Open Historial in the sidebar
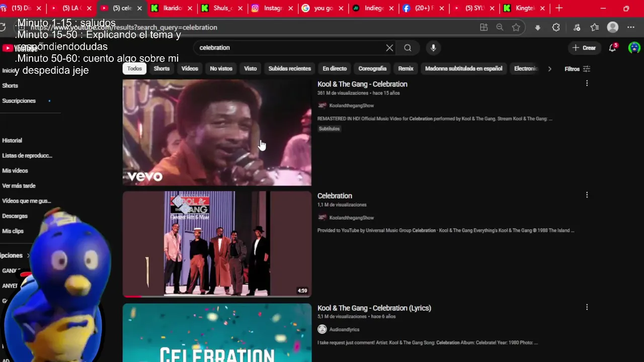Viewport: 644px width, 362px height. coord(12,140)
